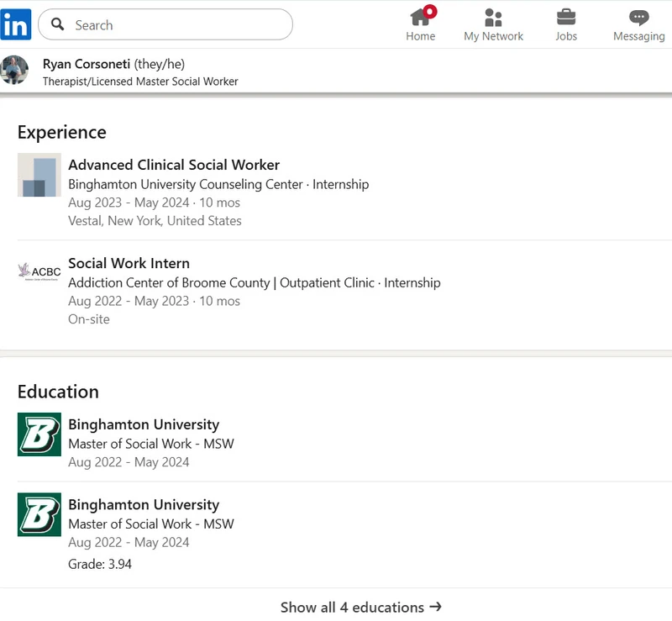Open Messaging speech bubble icon

(639, 18)
